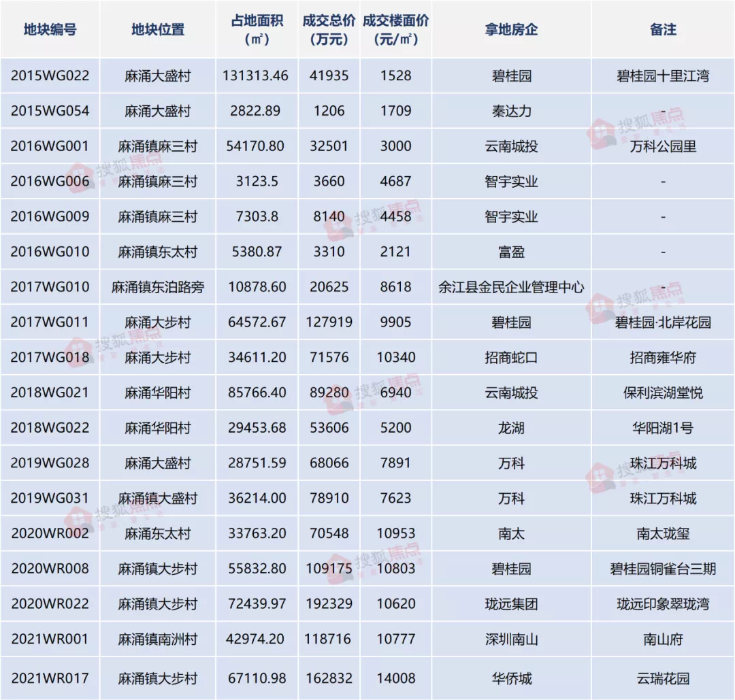735x700 pixels.
Task: Select cell 2020WR002
Action: point(50,533)
